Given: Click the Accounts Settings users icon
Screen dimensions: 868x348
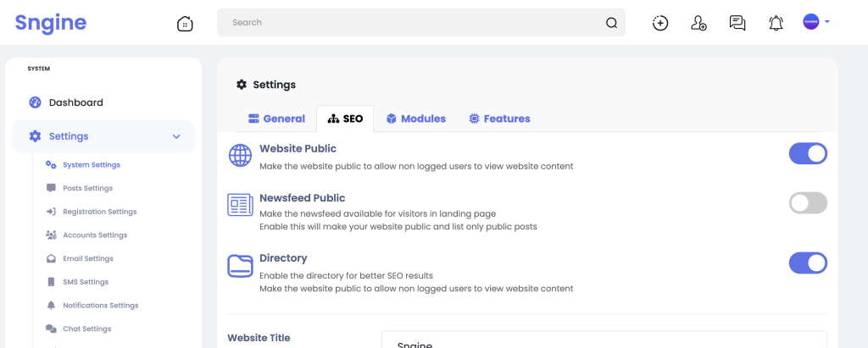Looking at the screenshot, I should pyautogui.click(x=51, y=235).
